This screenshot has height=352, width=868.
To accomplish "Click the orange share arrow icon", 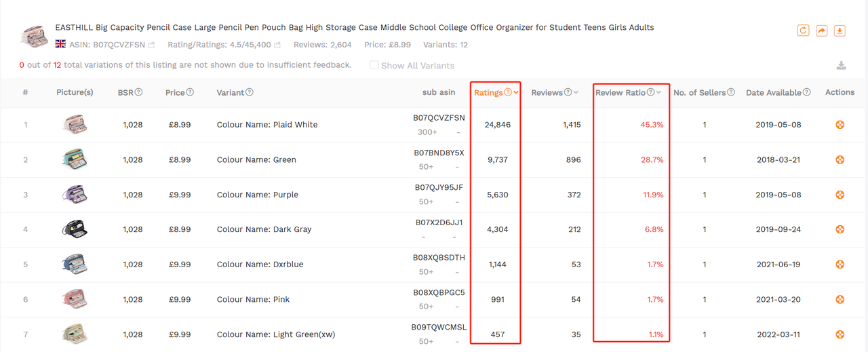I will [821, 31].
